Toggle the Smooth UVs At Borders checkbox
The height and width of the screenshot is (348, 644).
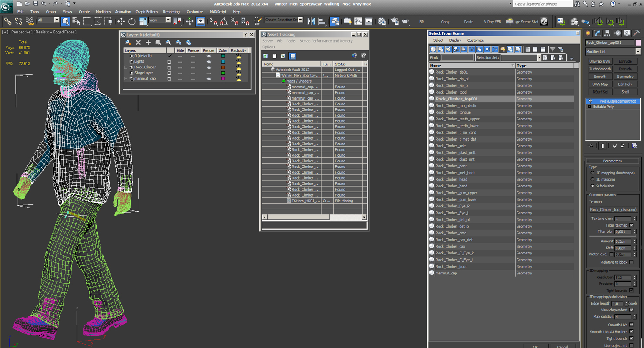[x=631, y=331]
